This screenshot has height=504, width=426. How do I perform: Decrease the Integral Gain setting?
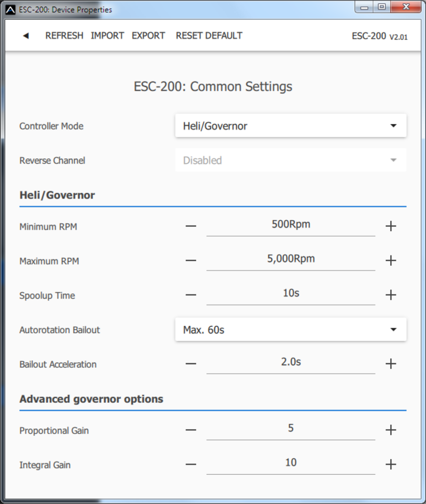[x=191, y=464]
